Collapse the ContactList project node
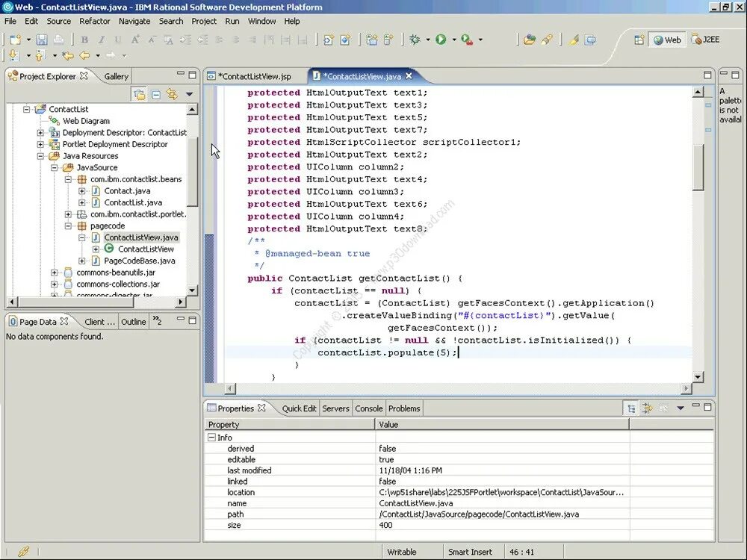The height and width of the screenshot is (560, 747). coord(27,109)
